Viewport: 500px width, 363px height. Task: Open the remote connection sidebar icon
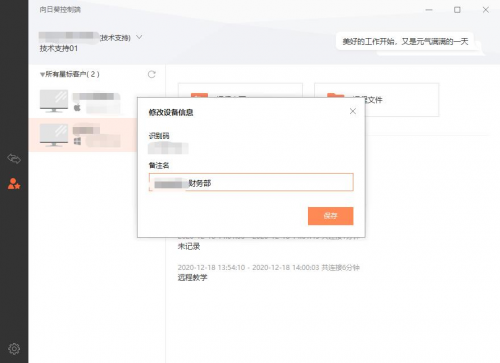point(14,159)
